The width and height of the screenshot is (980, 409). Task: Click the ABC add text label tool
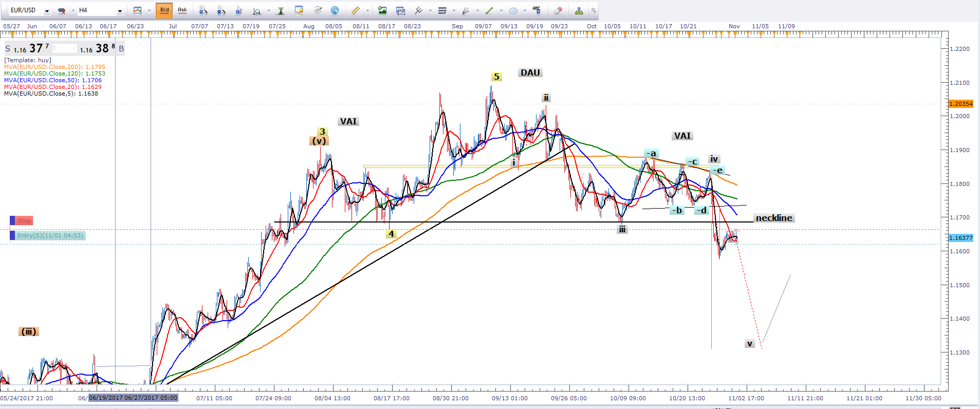pyautogui.click(x=537, y=10)
